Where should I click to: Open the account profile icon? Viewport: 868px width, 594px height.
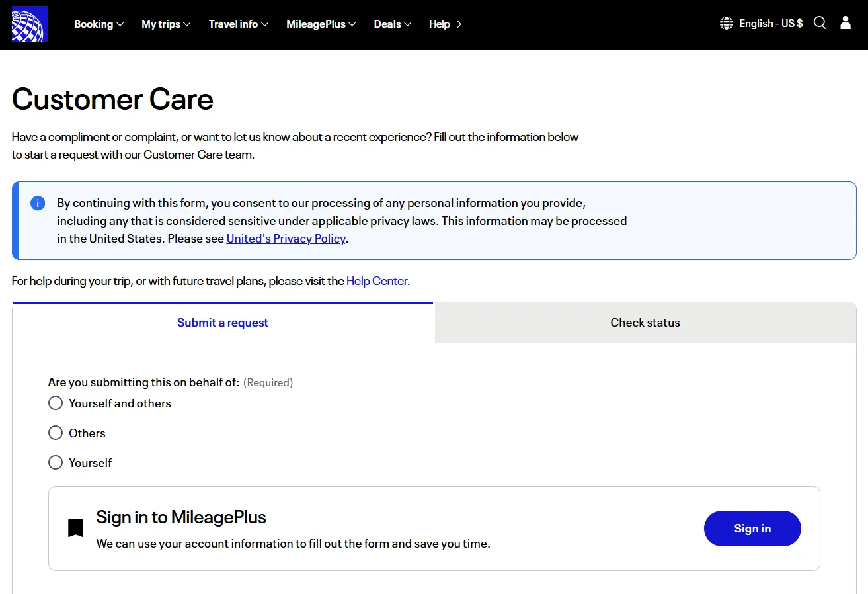846,23
